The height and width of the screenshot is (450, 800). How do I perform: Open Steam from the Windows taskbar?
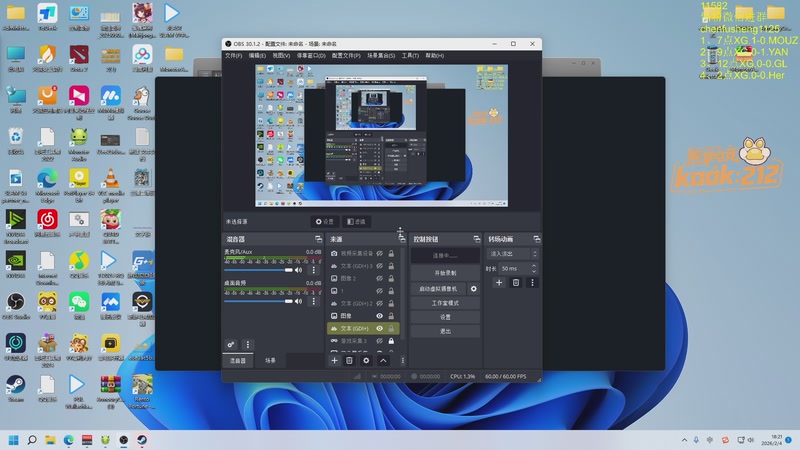pyautogui.click(x=140, y=439)
